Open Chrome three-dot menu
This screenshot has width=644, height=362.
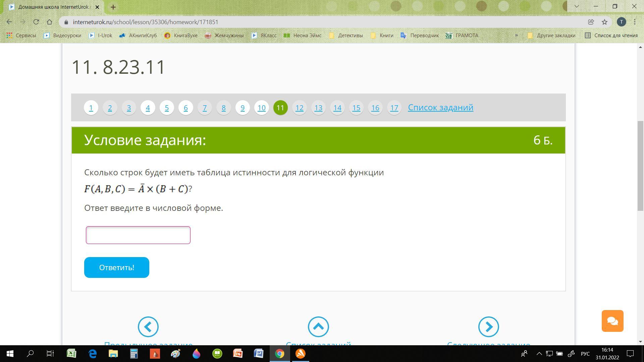click(635, 22)
